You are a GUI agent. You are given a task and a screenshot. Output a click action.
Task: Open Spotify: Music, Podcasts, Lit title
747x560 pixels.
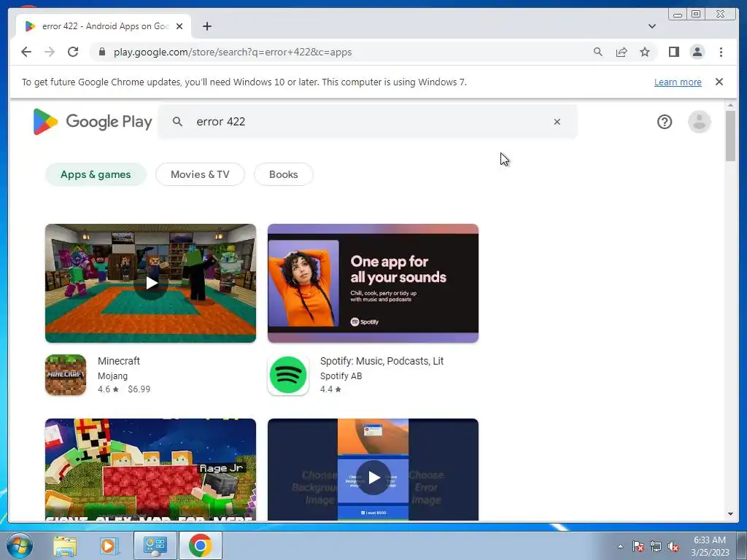(382, 361)
